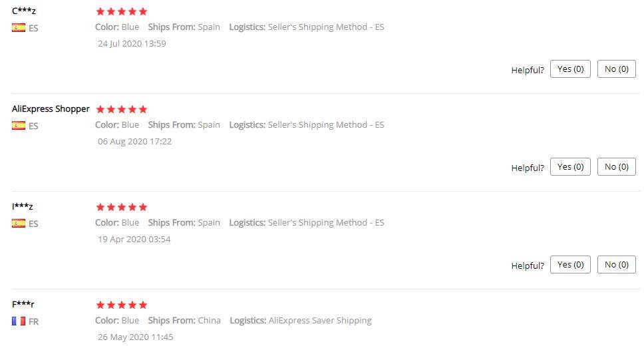Image resolution: width=644 pixels, height=350 pixels.
Task: Click the 24 Jul 2020 review date
Action: [x=132, y=43]
